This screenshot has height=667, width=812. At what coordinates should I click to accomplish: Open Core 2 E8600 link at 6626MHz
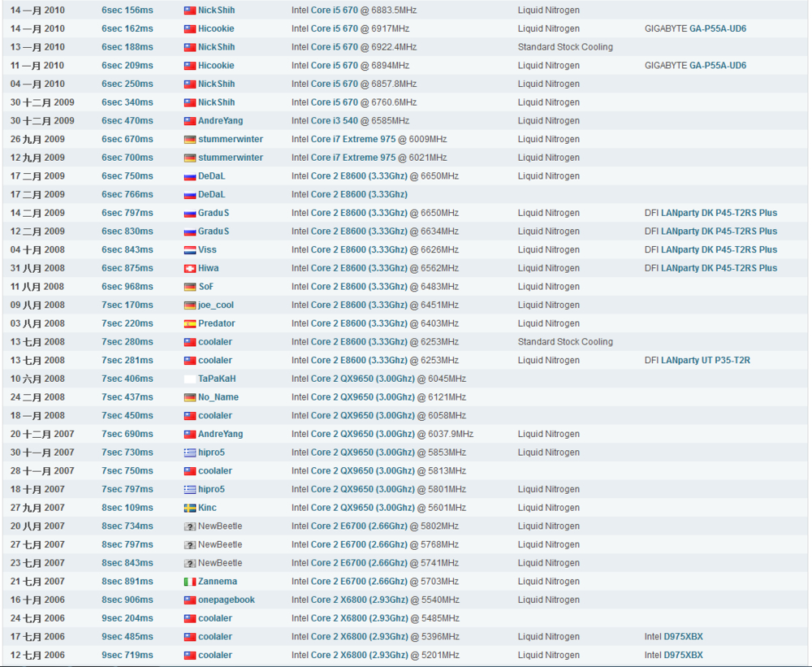(360, 249)
